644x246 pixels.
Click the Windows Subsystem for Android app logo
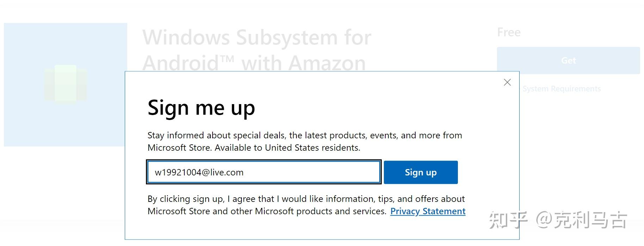[x=66, y=84]
